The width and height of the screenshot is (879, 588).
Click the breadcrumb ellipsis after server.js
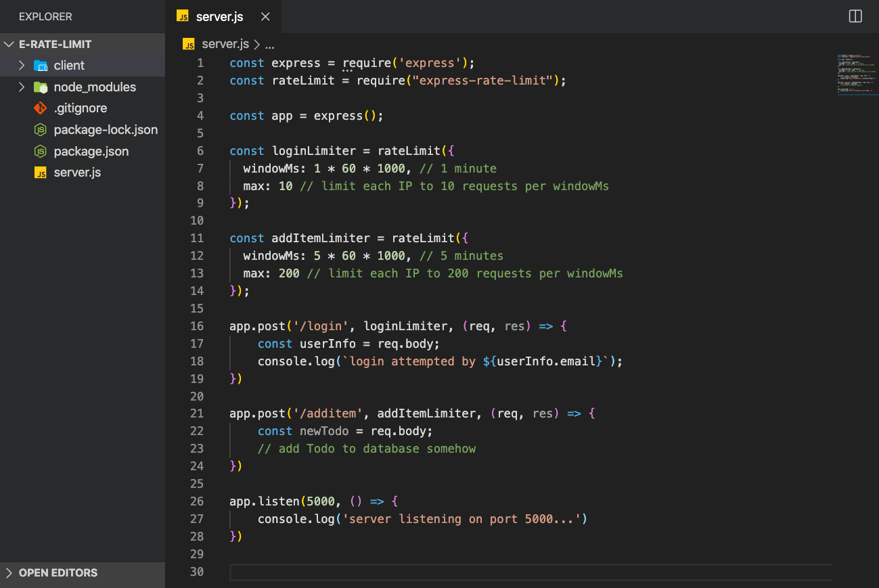270,45
